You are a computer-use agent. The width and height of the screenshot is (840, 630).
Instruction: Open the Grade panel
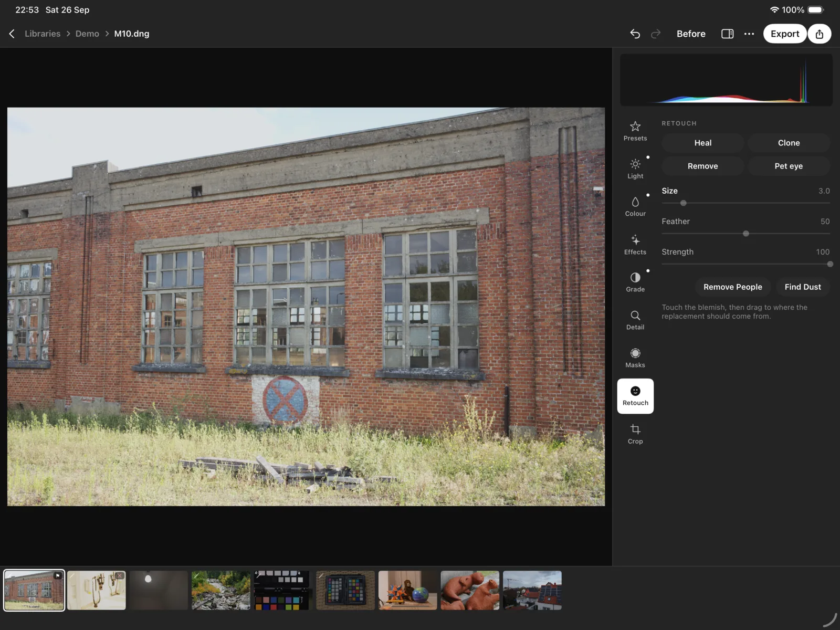coord(635,282)
